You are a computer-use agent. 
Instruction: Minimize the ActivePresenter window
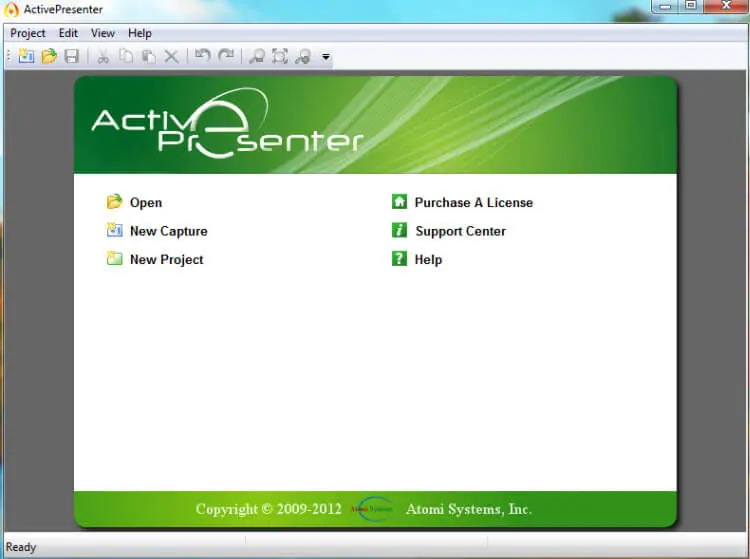tap(665, 6)
